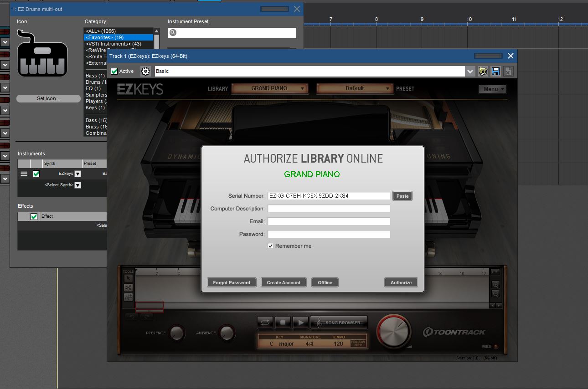The image size is (588, 389).
Task: Toggle the Effect column checkbox
Action: (34, 216)
